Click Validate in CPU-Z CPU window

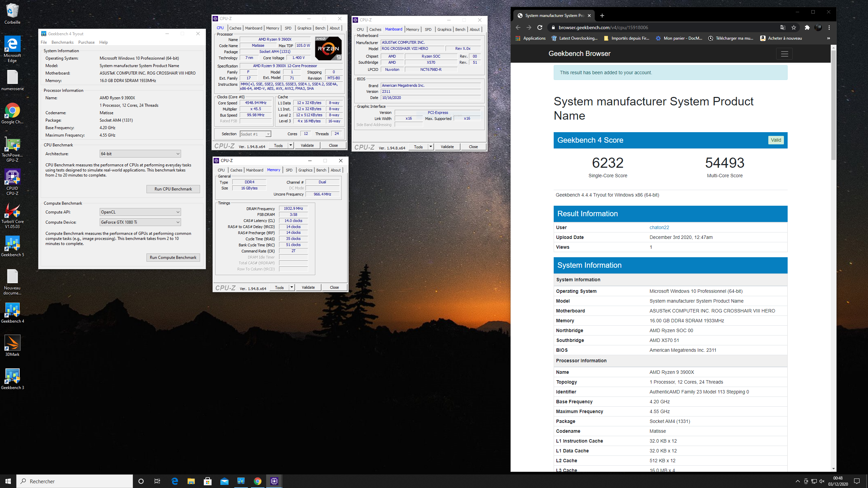(307, 145)
